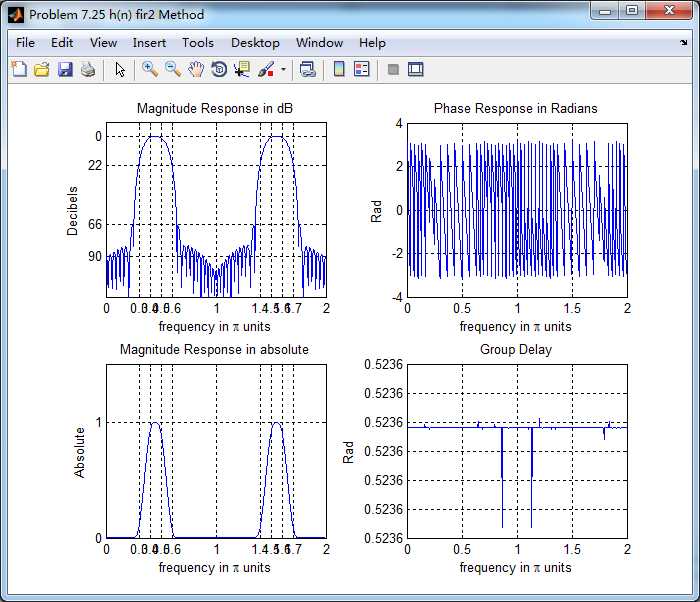The image size is (700, 602).
Task: Select the 'Group Delay' title text
Action: coord(516,349)
